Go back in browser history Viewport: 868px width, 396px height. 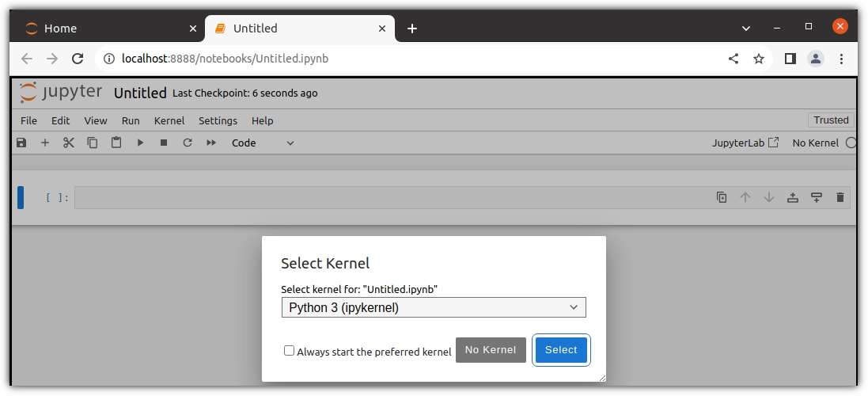pos(27,59)
